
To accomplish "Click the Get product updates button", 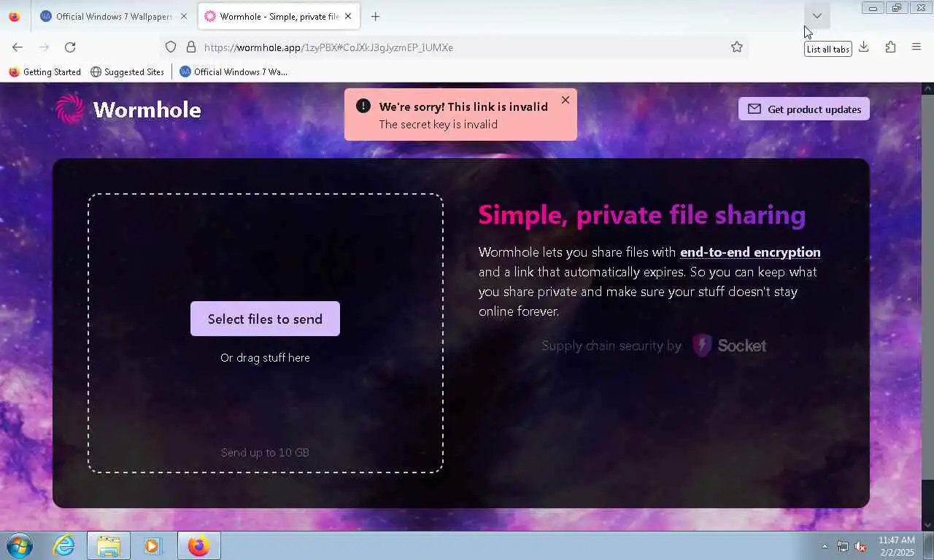I will click(804, 109).
